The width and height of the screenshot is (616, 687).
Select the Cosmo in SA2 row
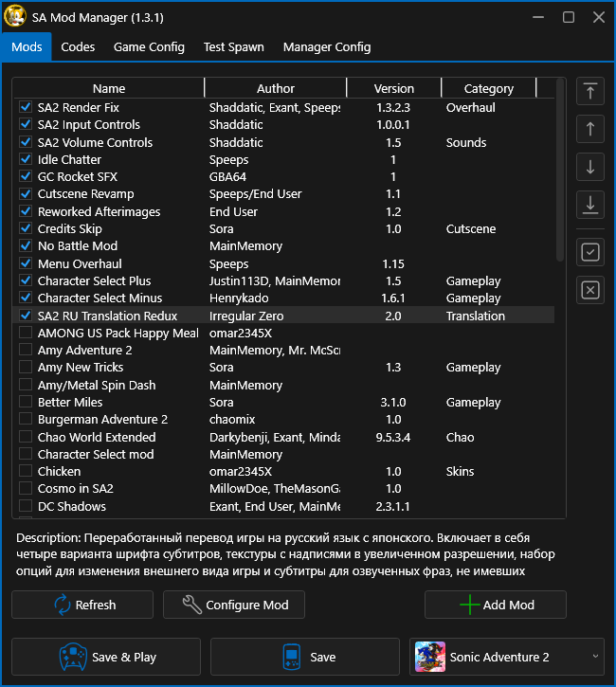click(x=284, y=489)
